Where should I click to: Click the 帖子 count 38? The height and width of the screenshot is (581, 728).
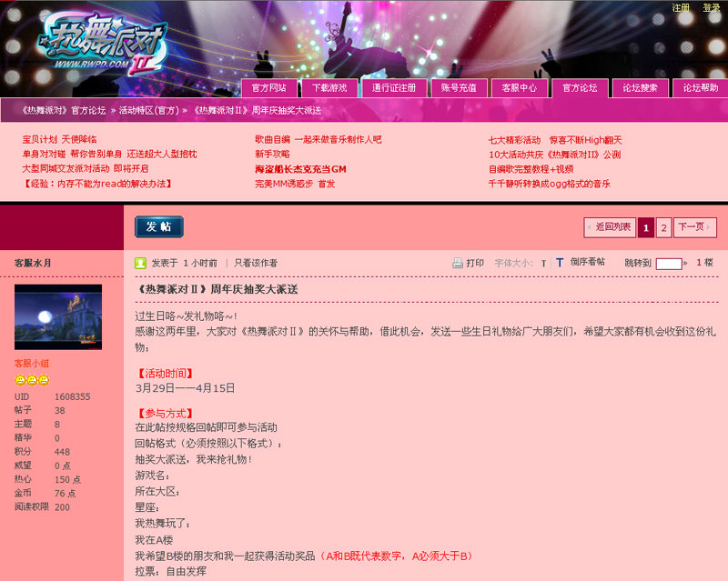pos(60,411)
